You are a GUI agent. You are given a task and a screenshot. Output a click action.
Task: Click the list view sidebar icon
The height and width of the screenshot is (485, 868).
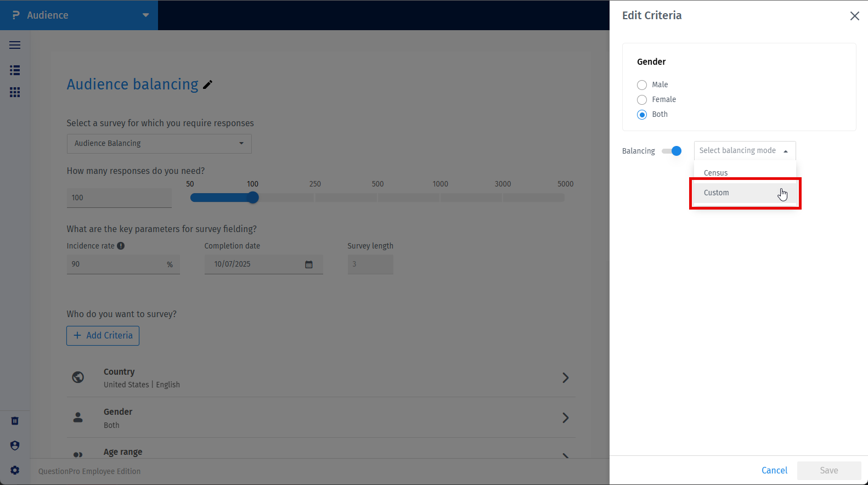(15, 70)
